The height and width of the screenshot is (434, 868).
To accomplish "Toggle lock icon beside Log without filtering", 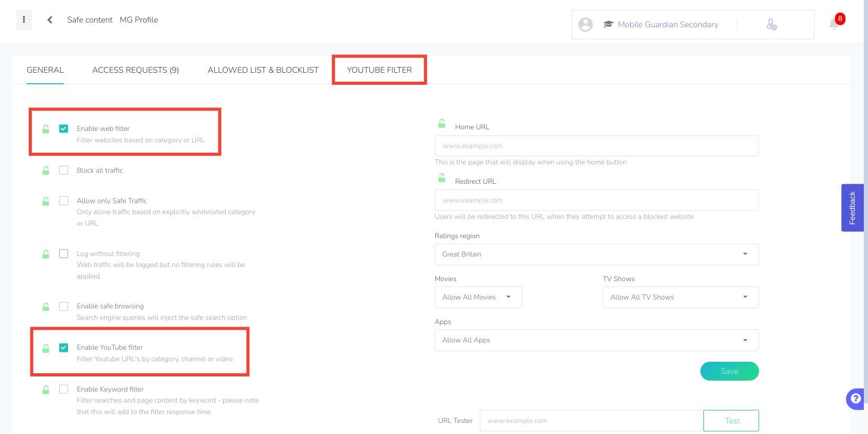I will coord(46,254).
